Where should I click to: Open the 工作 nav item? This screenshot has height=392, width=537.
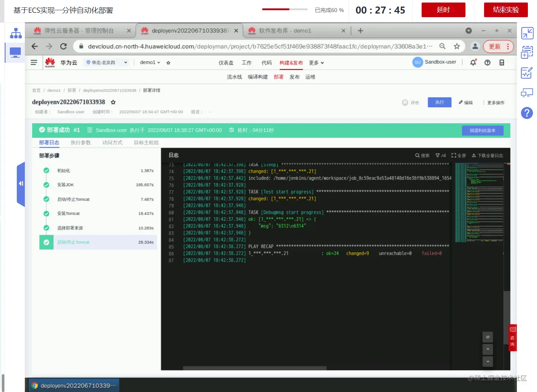(x=247, y=63)
